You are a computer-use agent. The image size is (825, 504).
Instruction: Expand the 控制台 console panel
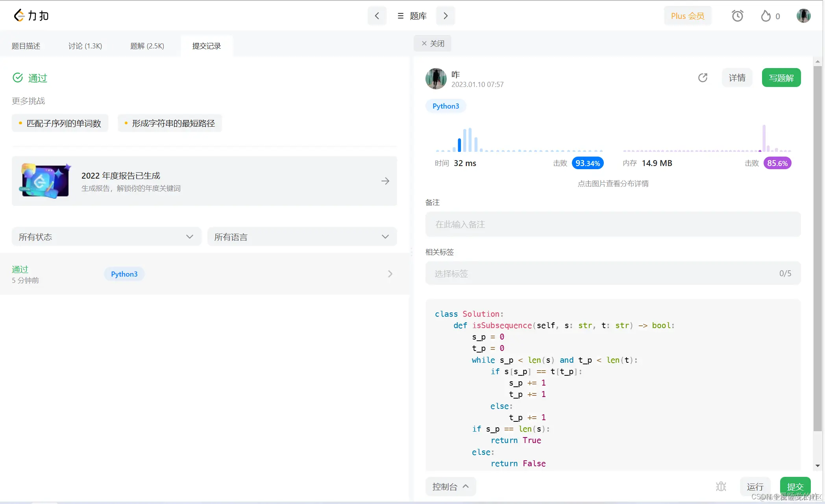point(450,487)
